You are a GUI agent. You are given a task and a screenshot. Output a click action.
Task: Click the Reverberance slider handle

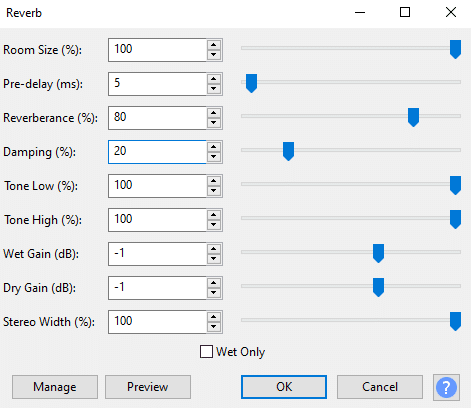413,117
